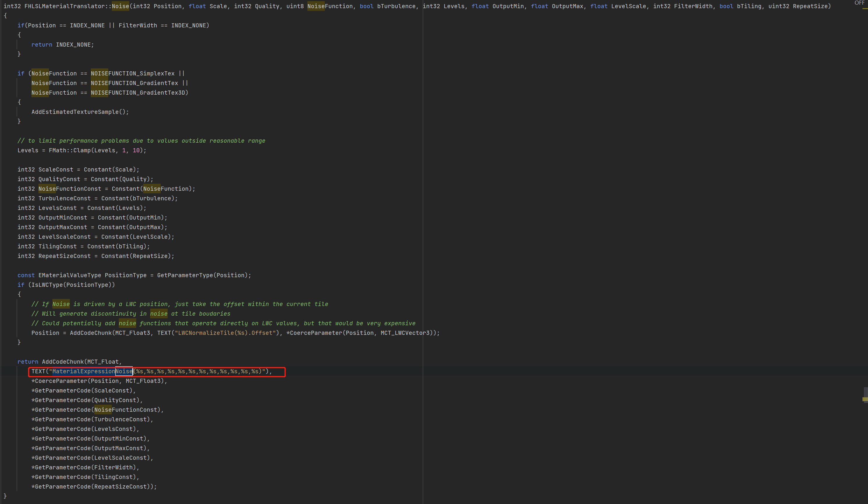
Task: Click yellow search marker on scrollbar thumb
Action: pyautogui.click(x=865, y=399)
